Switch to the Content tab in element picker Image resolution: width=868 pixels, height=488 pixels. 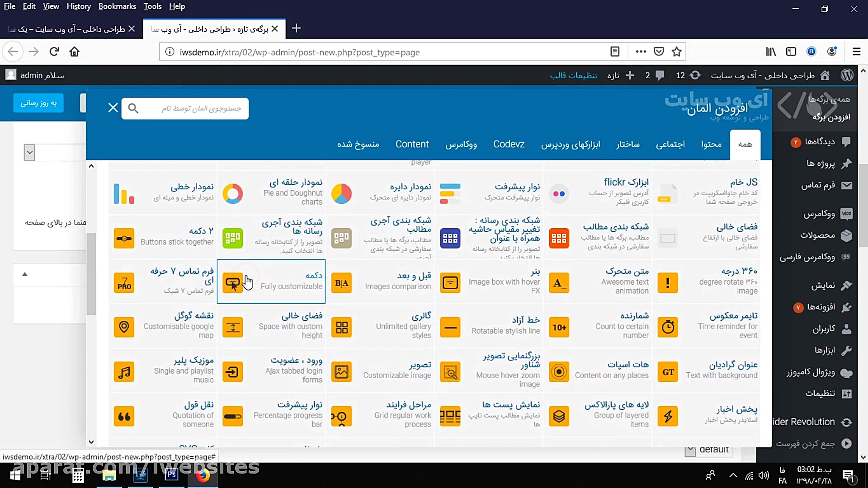click(412, 144)
